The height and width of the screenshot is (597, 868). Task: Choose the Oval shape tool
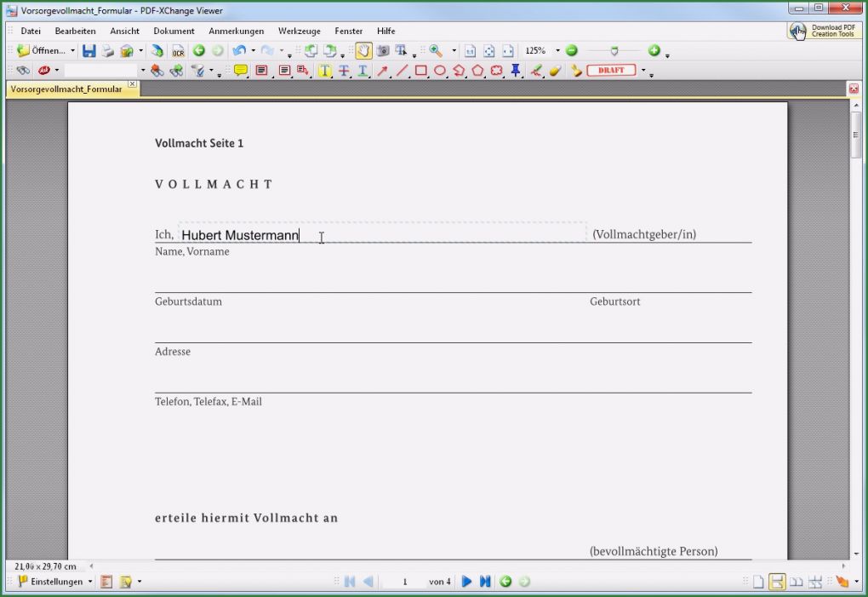point(440,71)
